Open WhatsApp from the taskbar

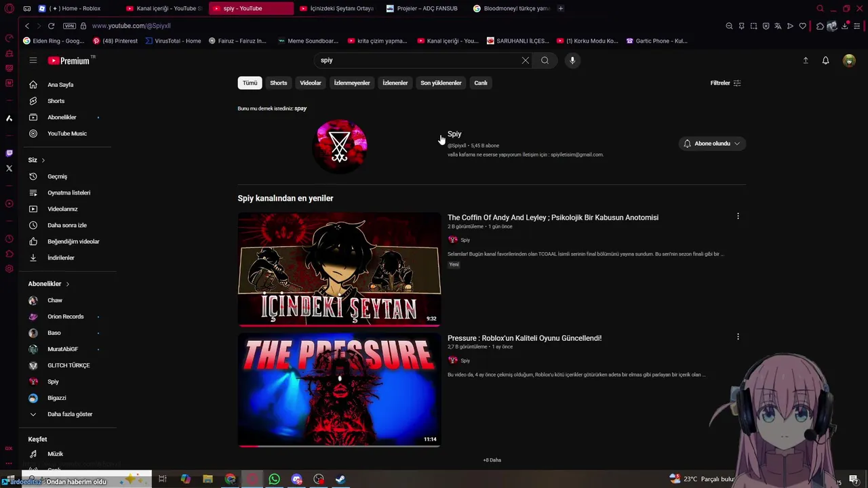point(275,479)
